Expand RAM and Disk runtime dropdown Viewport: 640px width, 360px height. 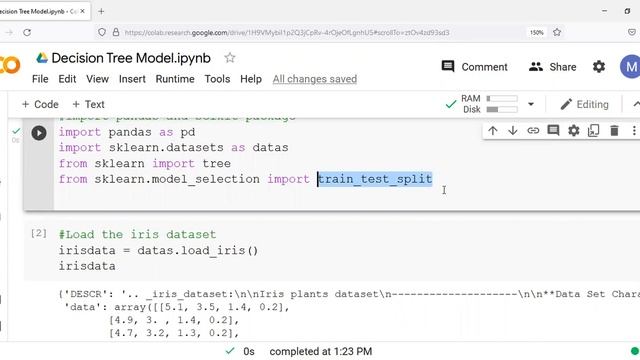pos(531,104)
